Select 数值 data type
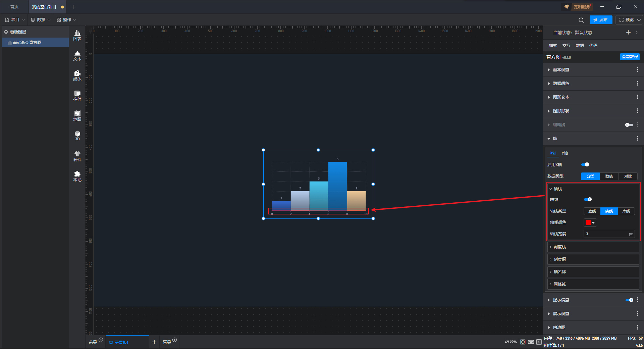 (609, 176)
